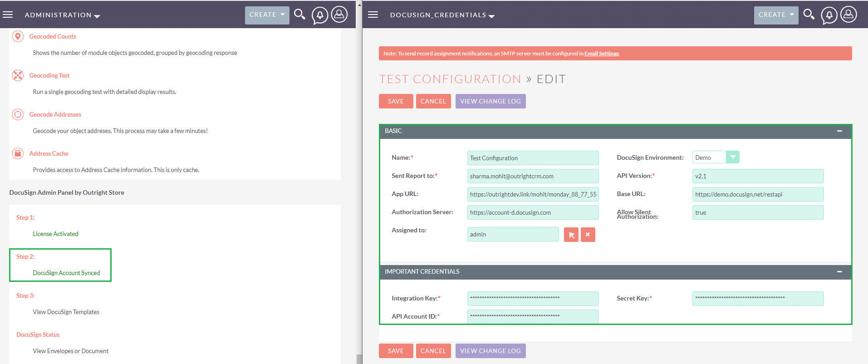Click the App URL input field

[533, 194]
